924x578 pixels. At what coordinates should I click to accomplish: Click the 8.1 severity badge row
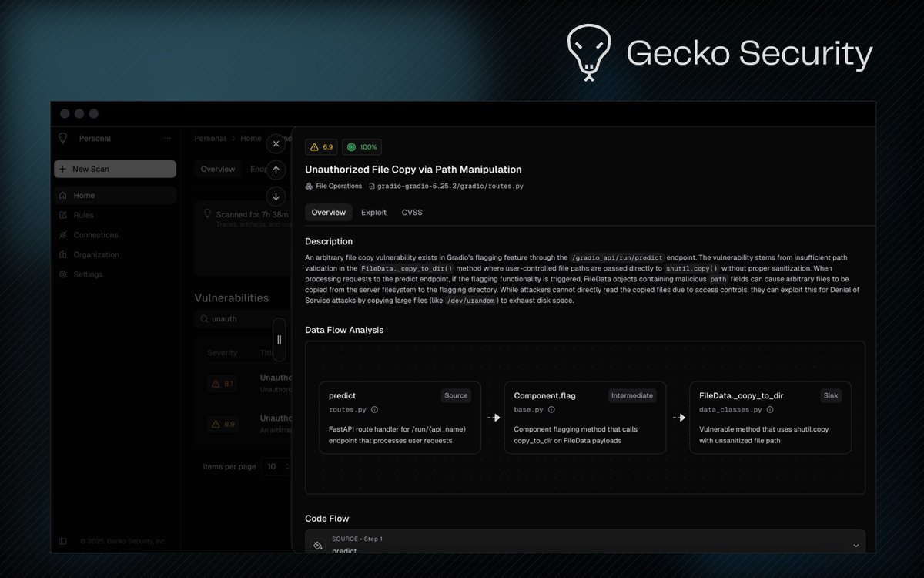point(223,383)
